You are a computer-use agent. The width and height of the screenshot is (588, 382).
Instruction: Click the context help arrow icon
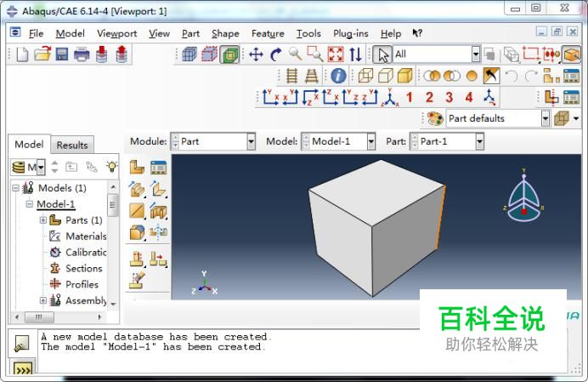click(x=417, y=33)
